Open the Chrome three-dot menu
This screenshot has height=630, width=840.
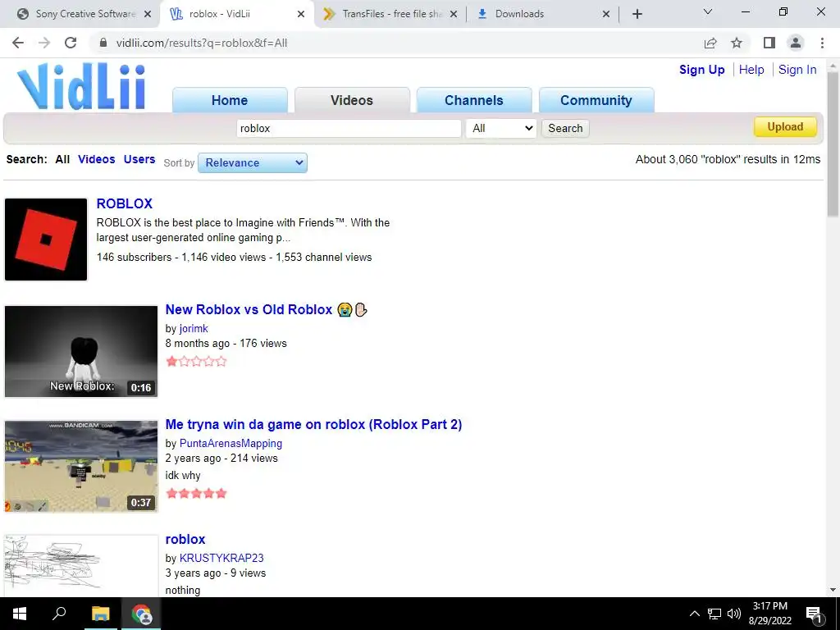(x=822, y=43)
